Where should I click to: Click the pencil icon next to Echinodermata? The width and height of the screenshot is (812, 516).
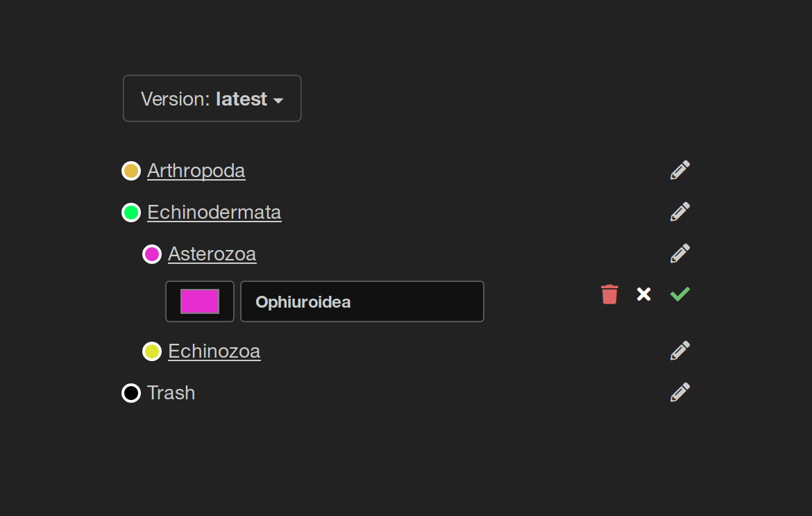[x=680, y=212]
